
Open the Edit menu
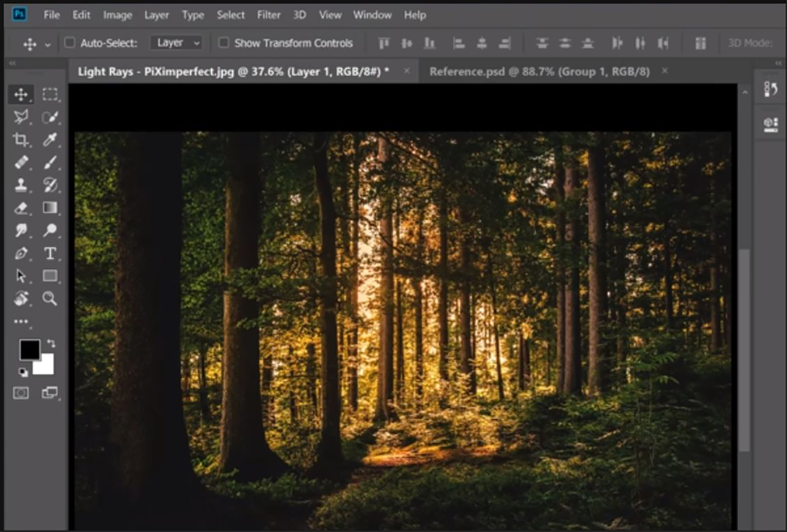81,15
